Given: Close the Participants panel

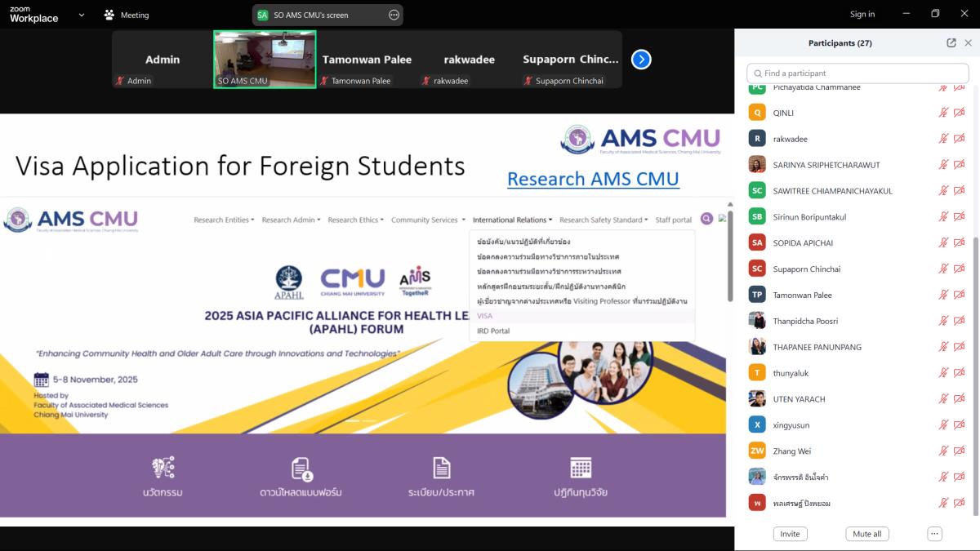Looking at the screenshot, I should coord(968,43).
